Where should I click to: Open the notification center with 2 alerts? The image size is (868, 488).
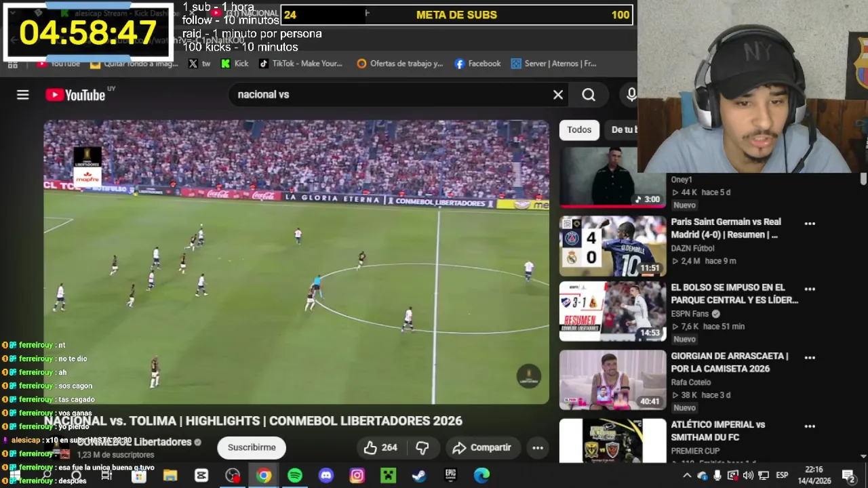(848, 476)
